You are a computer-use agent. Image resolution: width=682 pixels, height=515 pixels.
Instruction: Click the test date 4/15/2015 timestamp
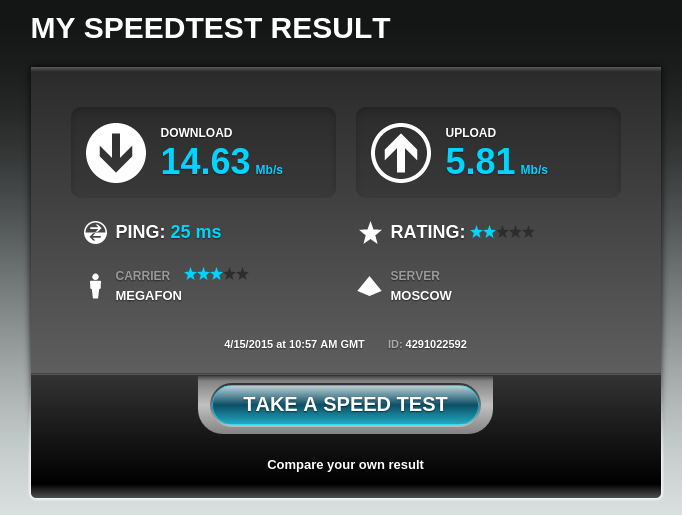pos(294,344)
